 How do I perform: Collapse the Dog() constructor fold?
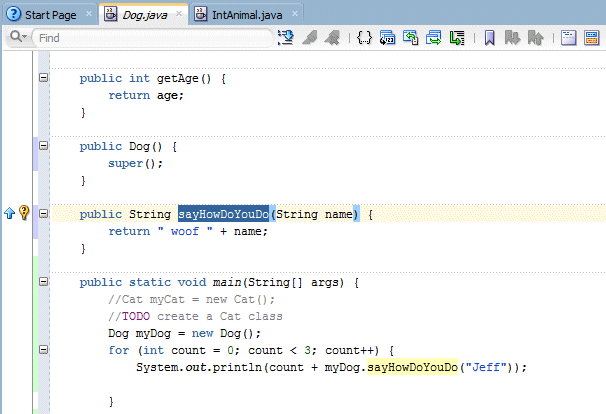coord(44,146)
